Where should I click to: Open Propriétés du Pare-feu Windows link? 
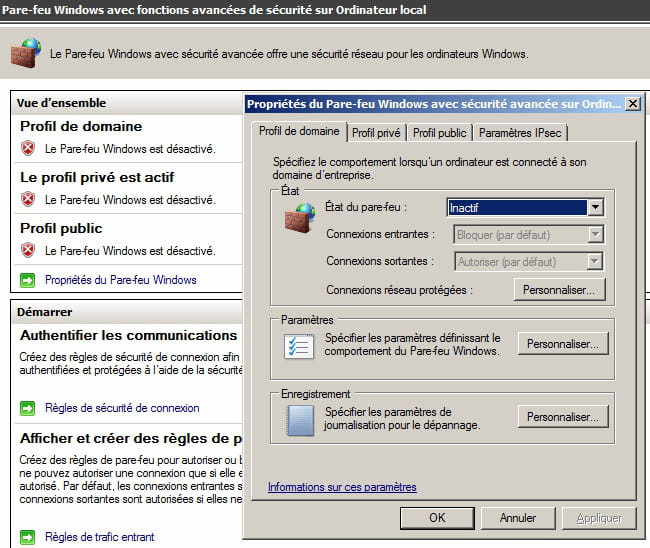coord(121,280)
